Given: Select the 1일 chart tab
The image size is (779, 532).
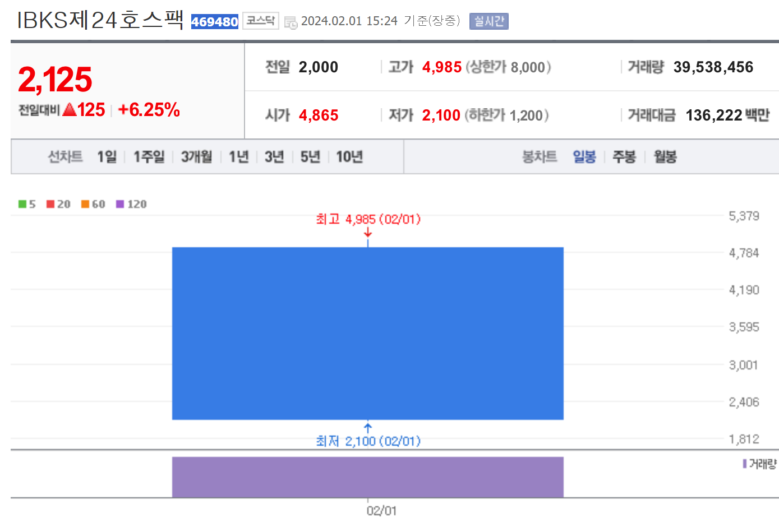Looking at the screenshot, I should tap(106, 157).
